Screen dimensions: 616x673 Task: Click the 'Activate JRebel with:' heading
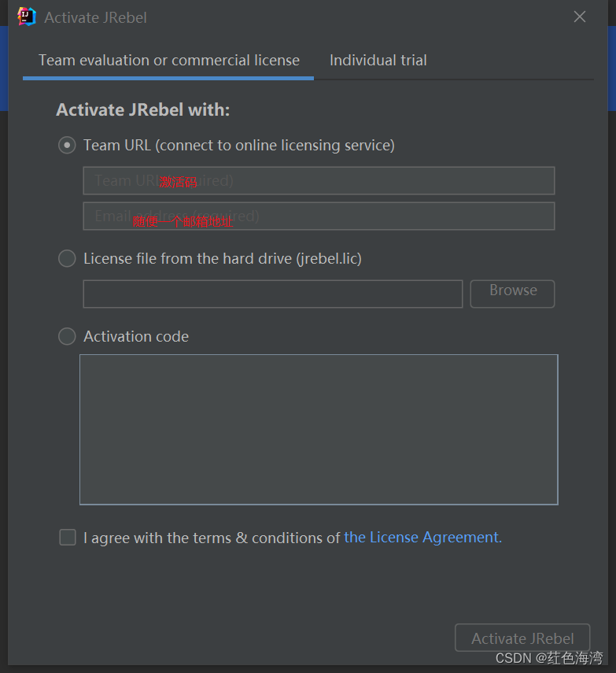(x=143, y=110)
